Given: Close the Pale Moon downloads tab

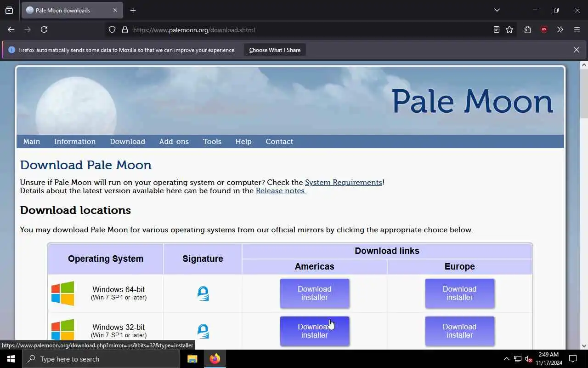Looking at the screenshot, I should pyautogui.click(x=115, y=10).
